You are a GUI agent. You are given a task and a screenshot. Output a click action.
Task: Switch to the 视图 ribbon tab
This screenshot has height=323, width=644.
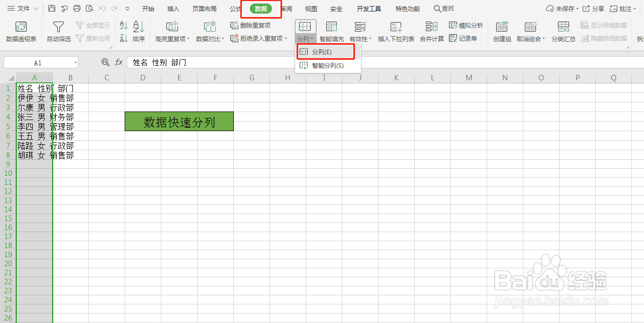[311, 9]
